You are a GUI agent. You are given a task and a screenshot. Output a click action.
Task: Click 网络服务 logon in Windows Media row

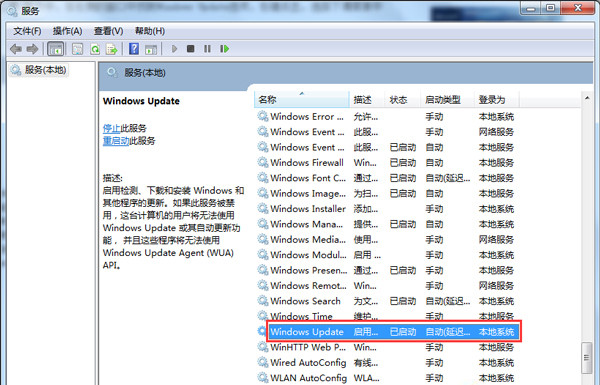click(x=496, y=240)
